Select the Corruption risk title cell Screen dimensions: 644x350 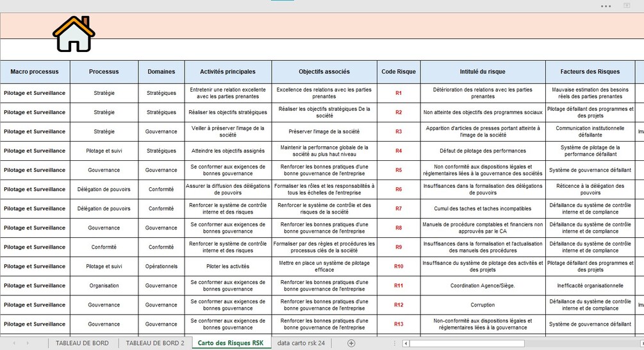click(483, 305)
